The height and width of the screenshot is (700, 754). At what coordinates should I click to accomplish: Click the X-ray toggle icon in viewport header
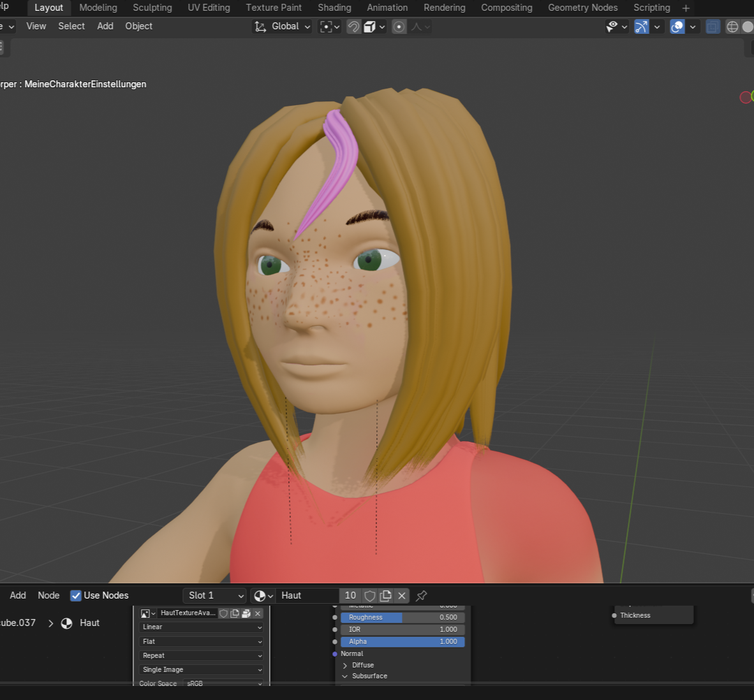point(713,26)
